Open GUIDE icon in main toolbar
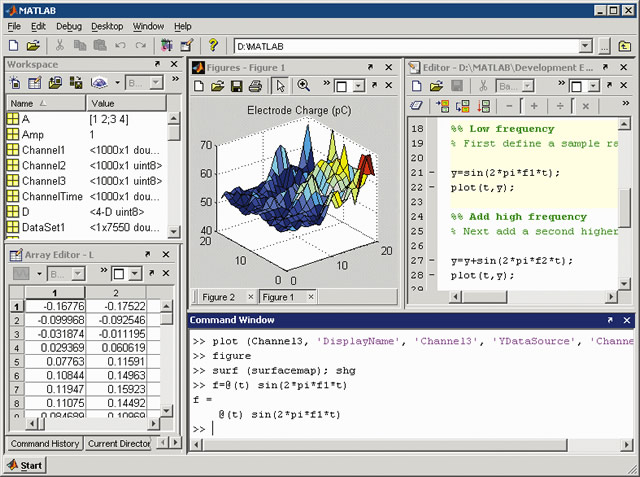 187,45
